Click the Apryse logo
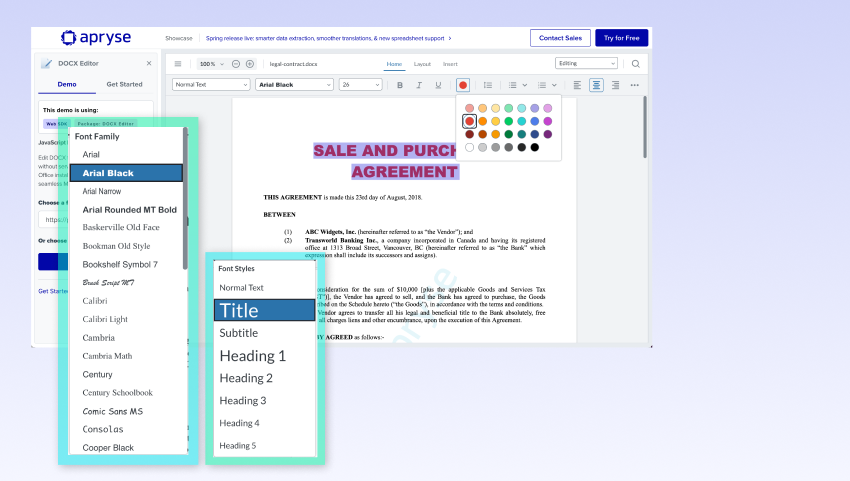This screenshot has width=850, height=481. 96,37
